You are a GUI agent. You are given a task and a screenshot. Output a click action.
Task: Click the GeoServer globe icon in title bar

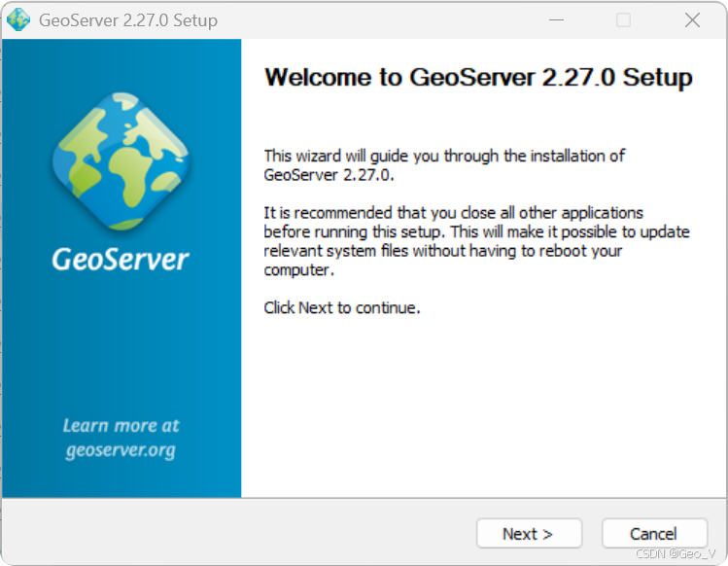point(18,20)
